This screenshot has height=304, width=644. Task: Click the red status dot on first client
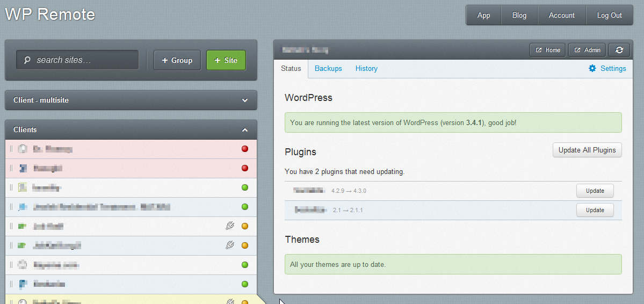(245, 149)
